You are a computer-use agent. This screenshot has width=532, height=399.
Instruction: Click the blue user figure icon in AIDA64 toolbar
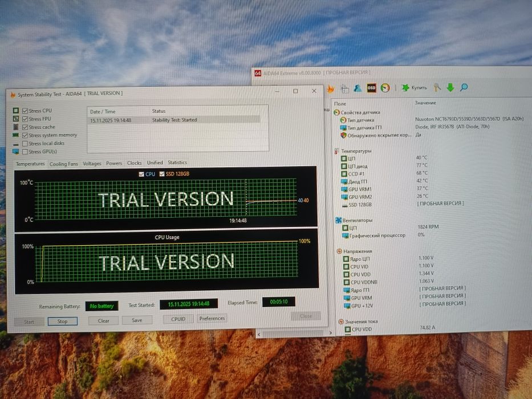click(x=358, y=88)
